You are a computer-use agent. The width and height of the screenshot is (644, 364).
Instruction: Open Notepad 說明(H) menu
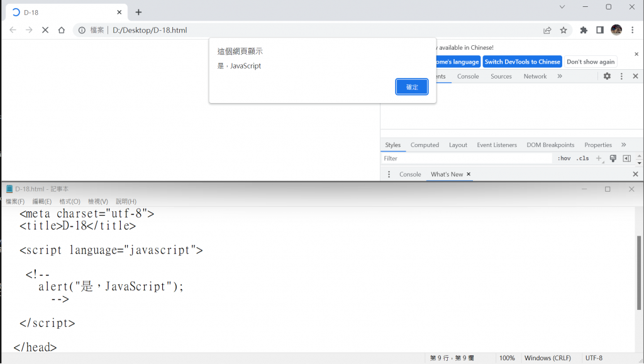pos(126,202)
